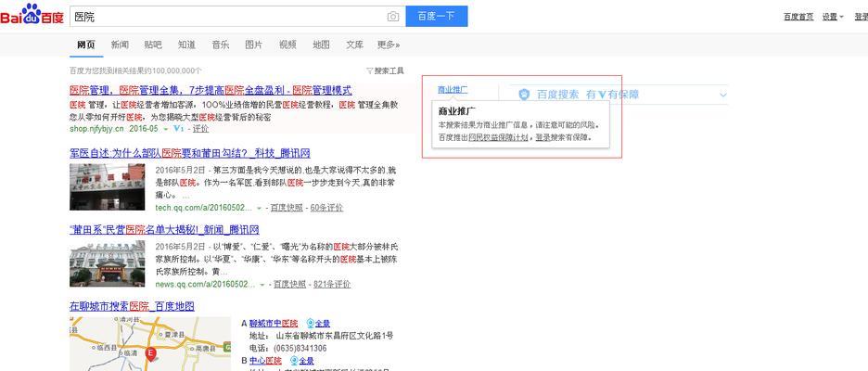Image resolution: width=868 pixels, height=371 pixels.
Task: Switch to the 知道 tab
Action: (186, 45)
